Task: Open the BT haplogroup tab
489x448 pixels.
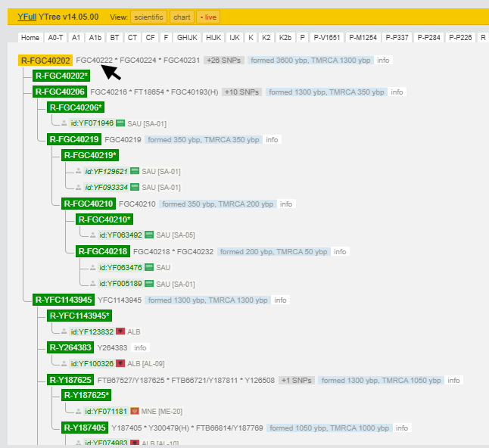Action: point(114,38)
